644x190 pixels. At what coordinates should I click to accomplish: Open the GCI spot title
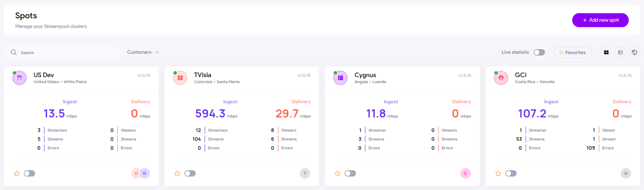pos(520,75)
